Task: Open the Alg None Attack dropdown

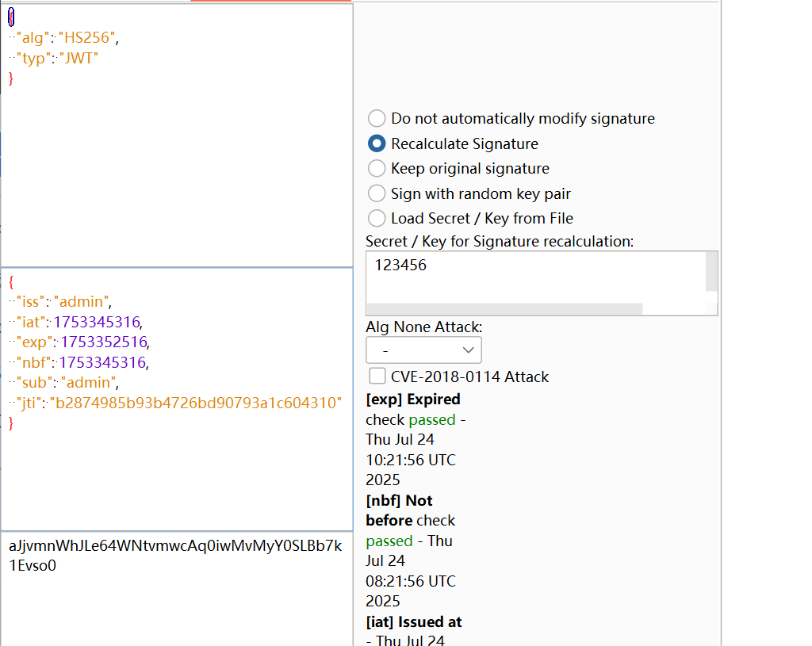Action: click(x=423, y=350)
